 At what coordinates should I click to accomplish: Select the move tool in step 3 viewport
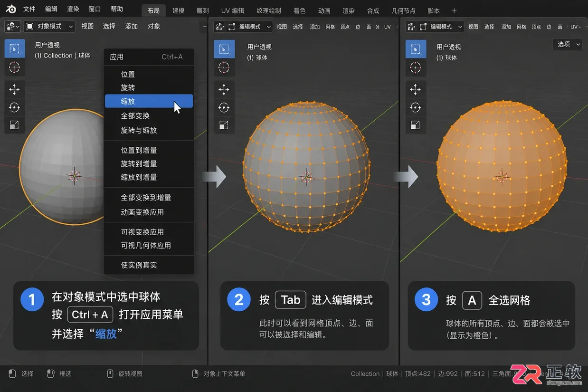[415, 89]
